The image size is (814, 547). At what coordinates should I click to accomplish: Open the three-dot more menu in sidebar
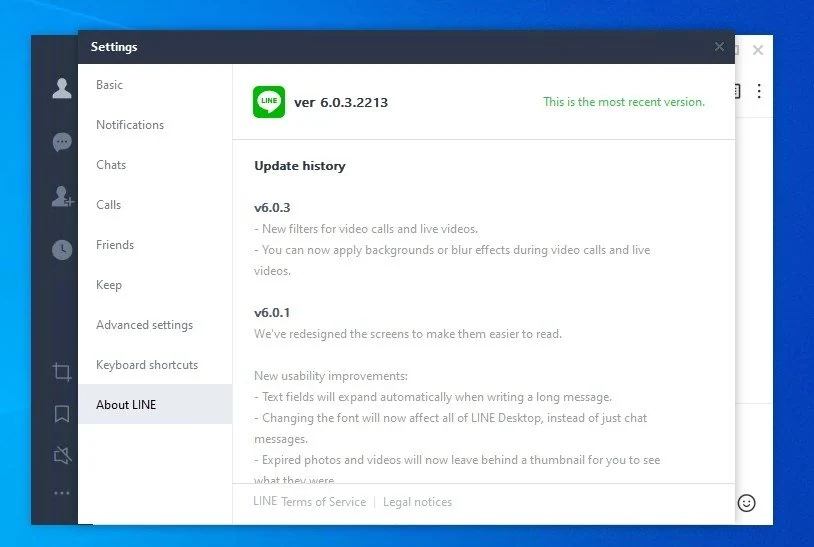[x=62, y=493]
